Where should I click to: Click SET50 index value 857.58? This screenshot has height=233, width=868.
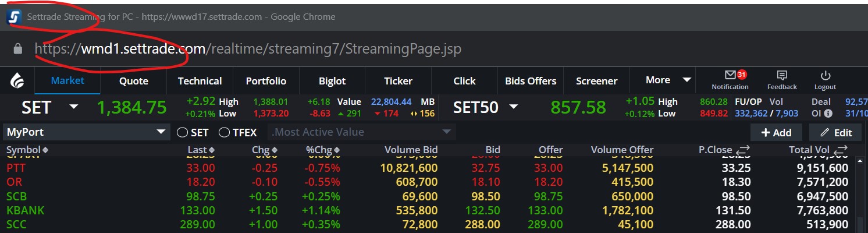tap(578, 107)
